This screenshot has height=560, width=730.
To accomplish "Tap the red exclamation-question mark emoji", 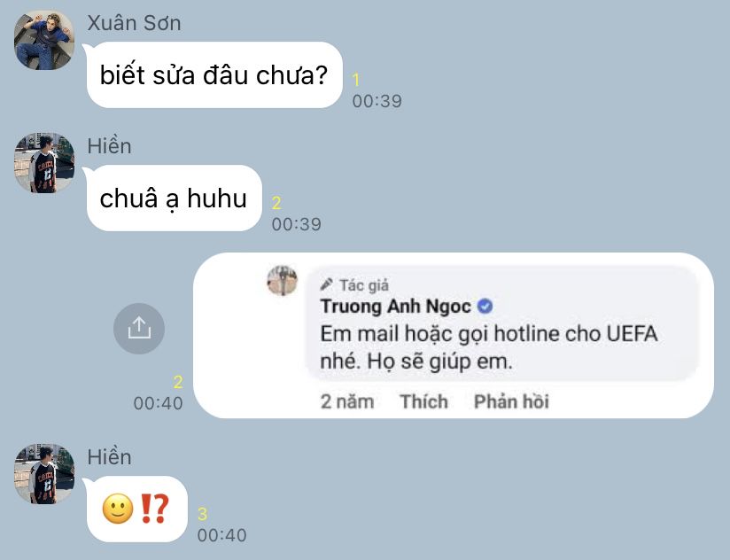I will click(153, 509).
